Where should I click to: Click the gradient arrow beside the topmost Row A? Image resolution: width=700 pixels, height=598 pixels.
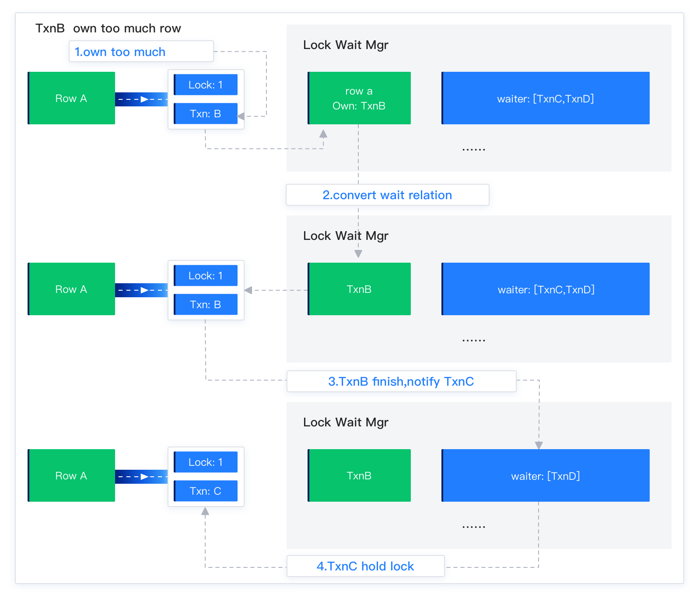141,99
